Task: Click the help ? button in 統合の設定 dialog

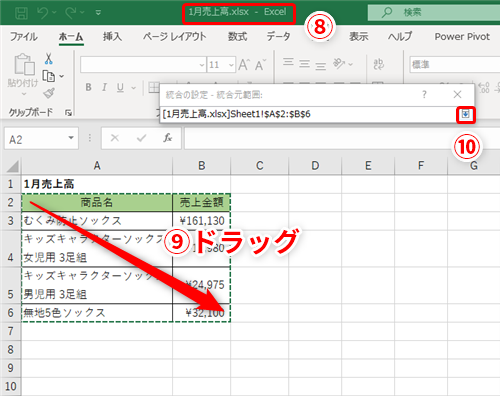Action: 424,95
